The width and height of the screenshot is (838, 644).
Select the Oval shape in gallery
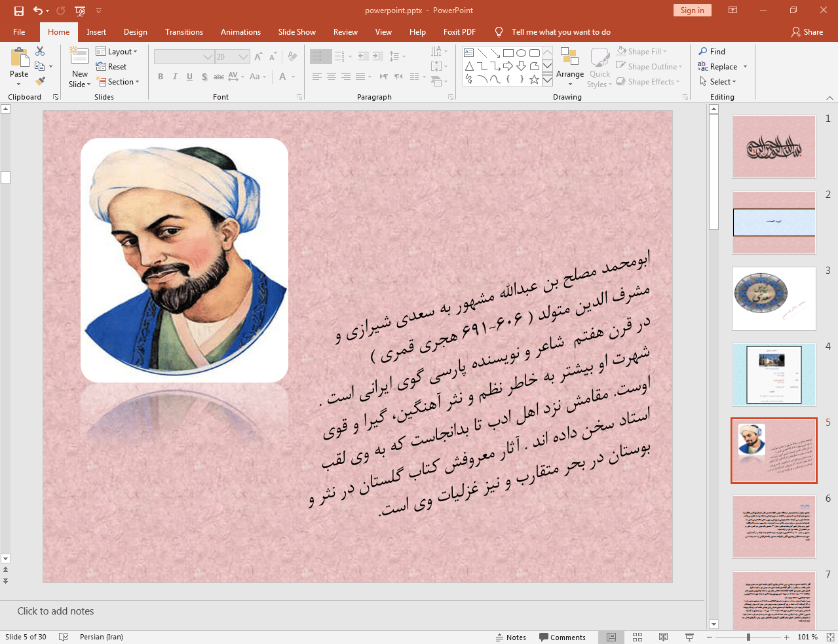[521, 53]
